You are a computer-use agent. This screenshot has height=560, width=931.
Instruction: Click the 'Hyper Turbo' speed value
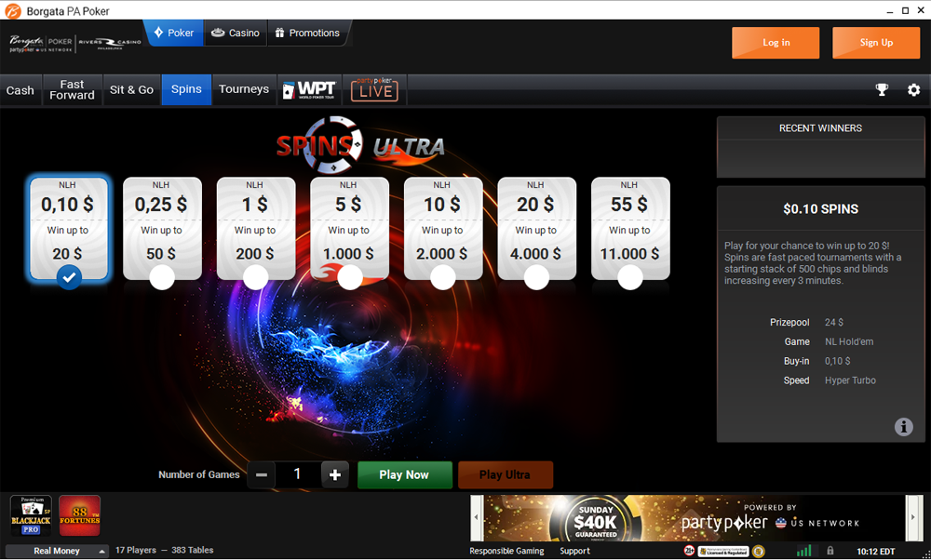point(850,380)
